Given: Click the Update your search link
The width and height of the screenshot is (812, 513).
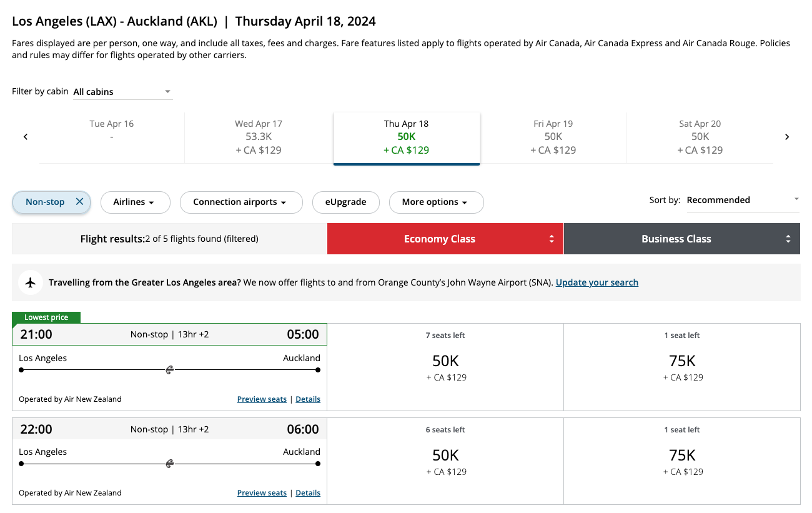Looking at the screenshot, I should pos(597,282).
